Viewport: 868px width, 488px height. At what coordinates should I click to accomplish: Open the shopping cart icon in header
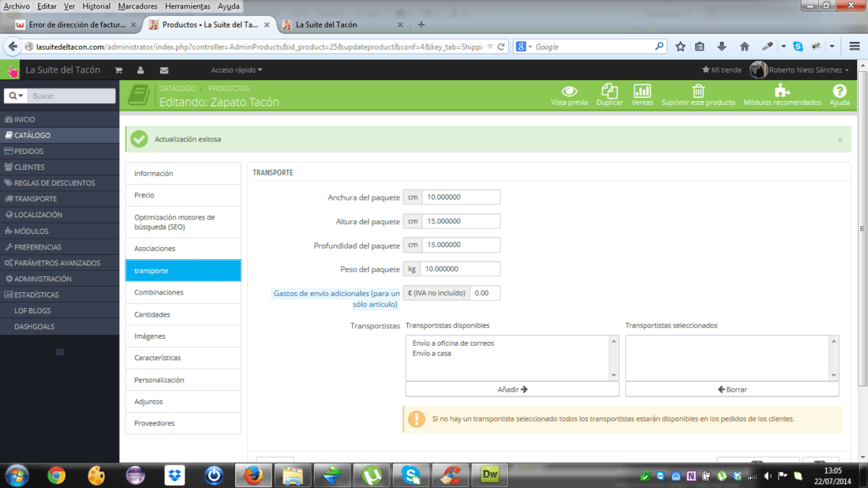pos(118,70)
